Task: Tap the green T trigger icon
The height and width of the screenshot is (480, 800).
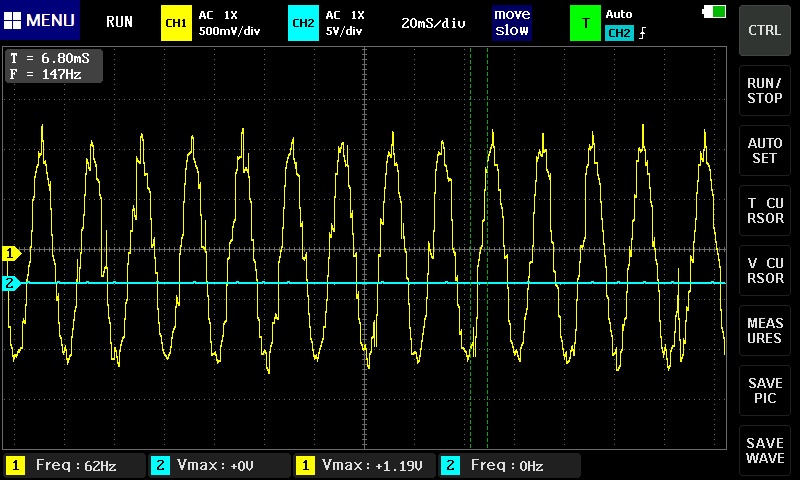Action: tap(585, 22)
